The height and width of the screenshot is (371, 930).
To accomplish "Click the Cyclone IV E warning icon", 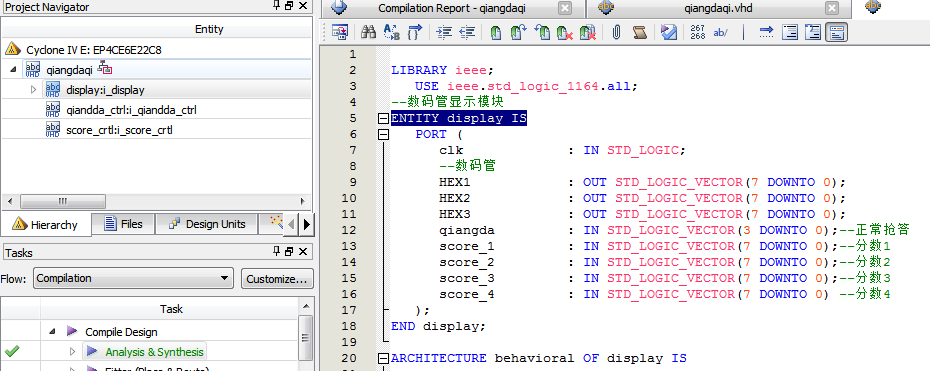I will pos(14,50).
